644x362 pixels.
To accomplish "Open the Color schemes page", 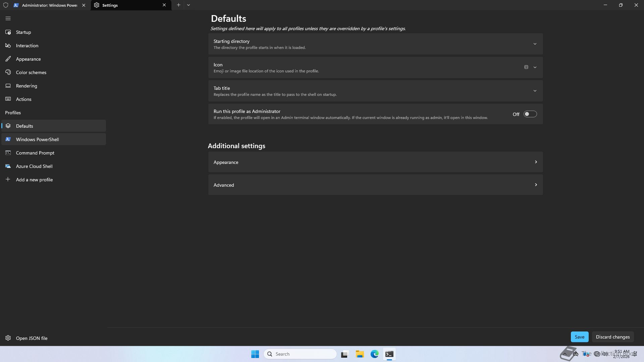I will pyautogui.click(x=31, y=72).
